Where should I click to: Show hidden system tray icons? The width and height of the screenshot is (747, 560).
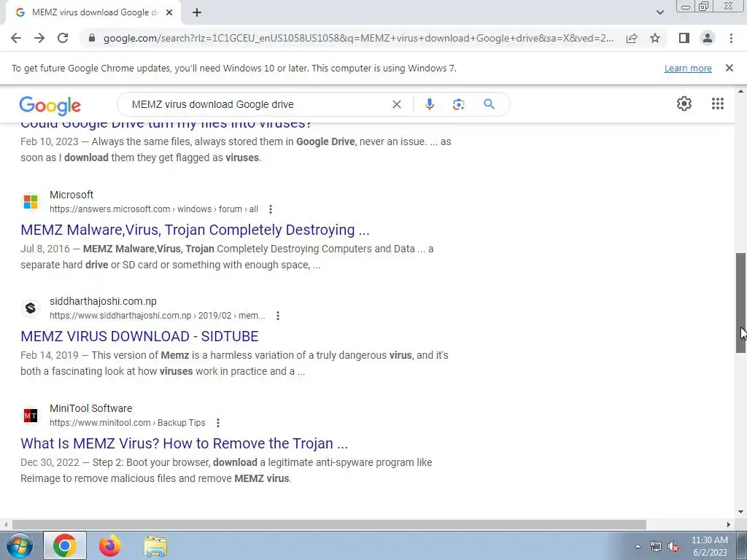(x=638, y=546)
